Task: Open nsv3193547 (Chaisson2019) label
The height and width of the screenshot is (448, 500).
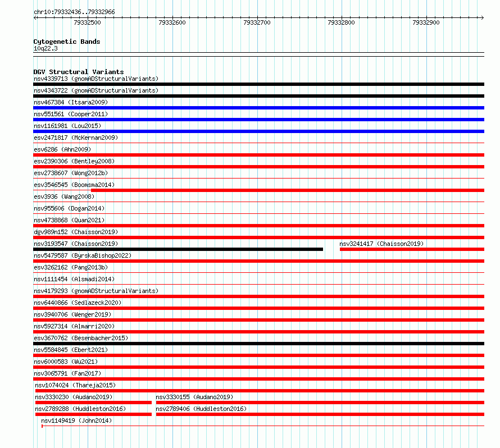Action: tap(76, 244)
